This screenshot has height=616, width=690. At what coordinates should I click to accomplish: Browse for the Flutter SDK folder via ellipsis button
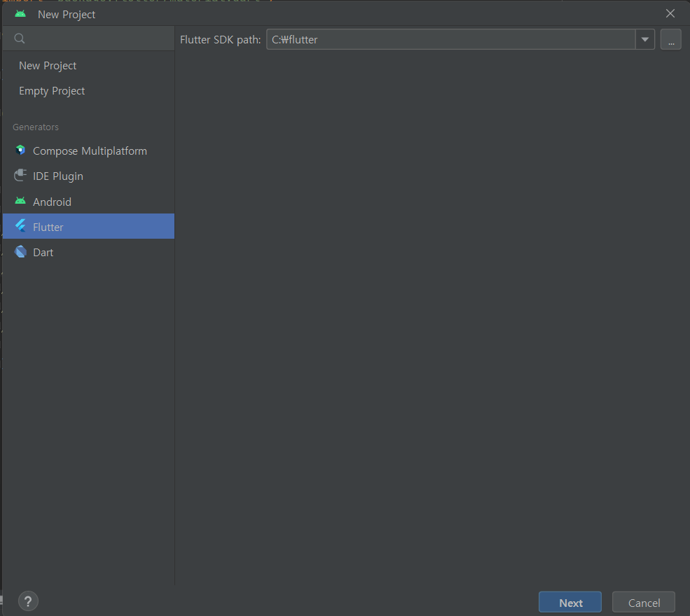click(671, 40)
